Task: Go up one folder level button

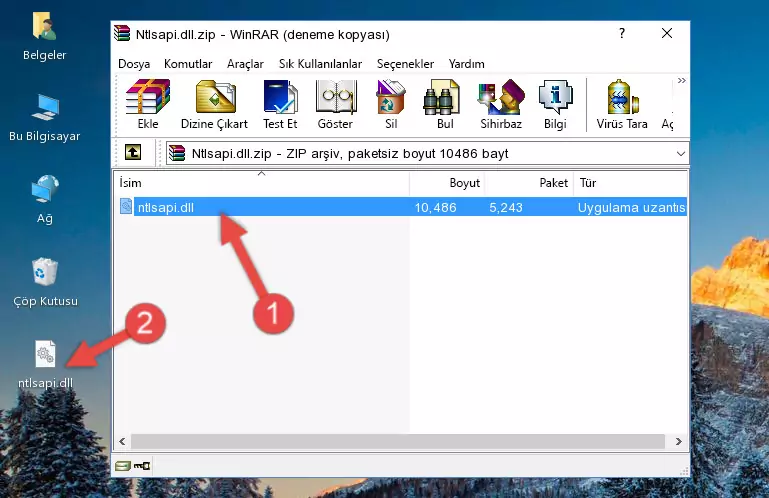Action: 133,153
